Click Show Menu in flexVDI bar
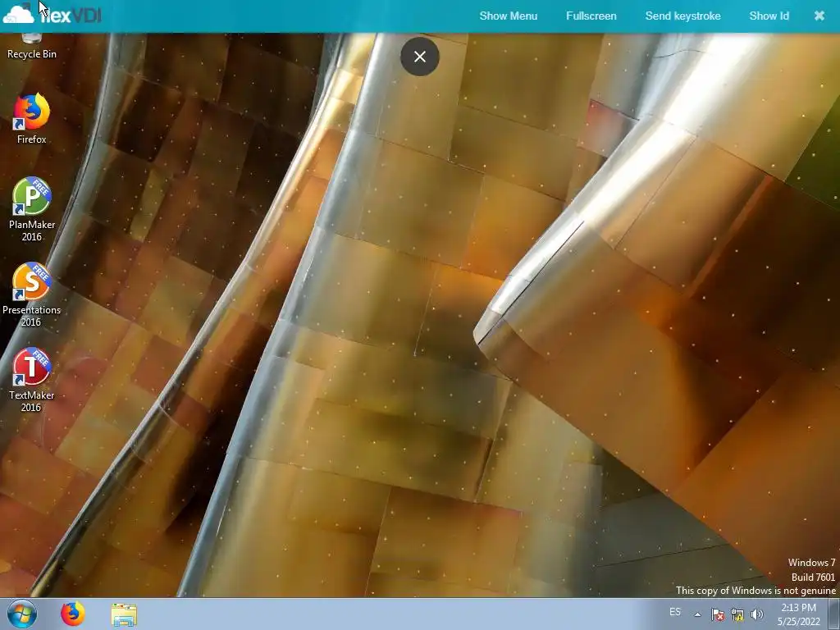Screen dimensions: 840x630 click(x=509, y=16)
